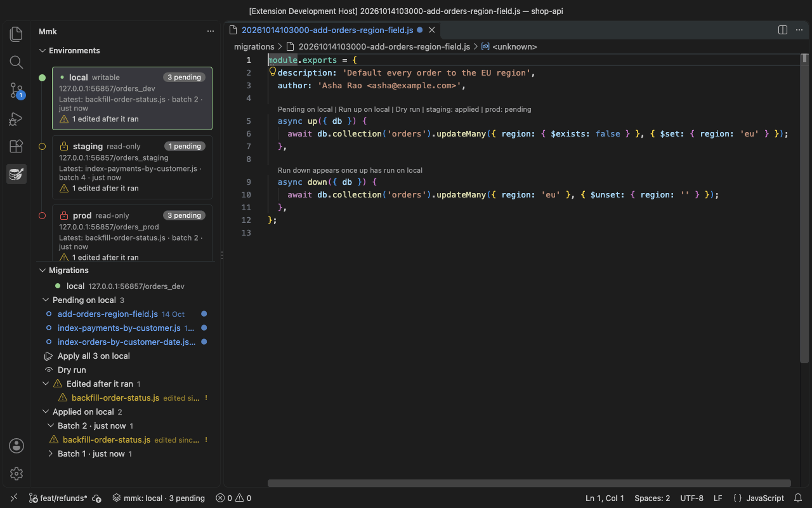Collapse Batch 2 · just now
This screenshot has width=812, height=508.
coord(51,426)
